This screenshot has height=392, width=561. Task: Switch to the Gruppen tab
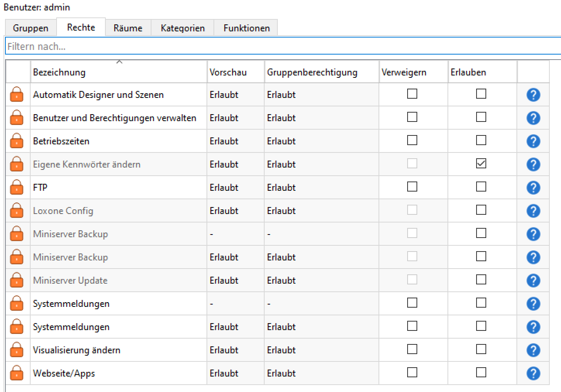31,27
